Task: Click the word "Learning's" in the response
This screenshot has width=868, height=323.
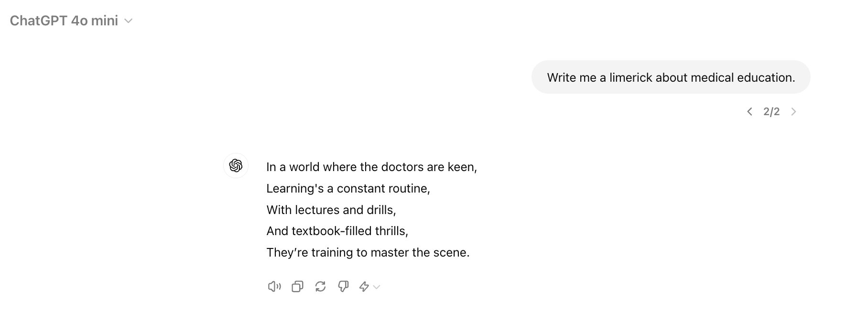Action: [295, 189]
